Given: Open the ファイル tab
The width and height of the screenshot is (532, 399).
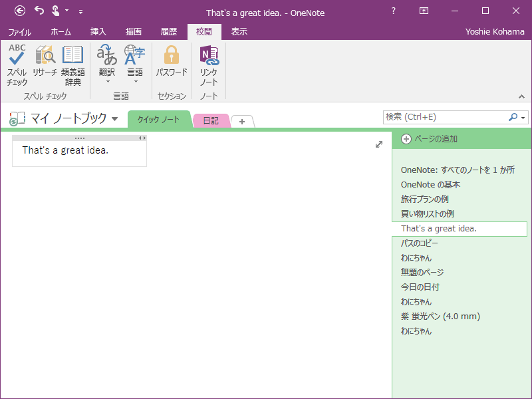Looking at the screenshot, I should [20, 32].
